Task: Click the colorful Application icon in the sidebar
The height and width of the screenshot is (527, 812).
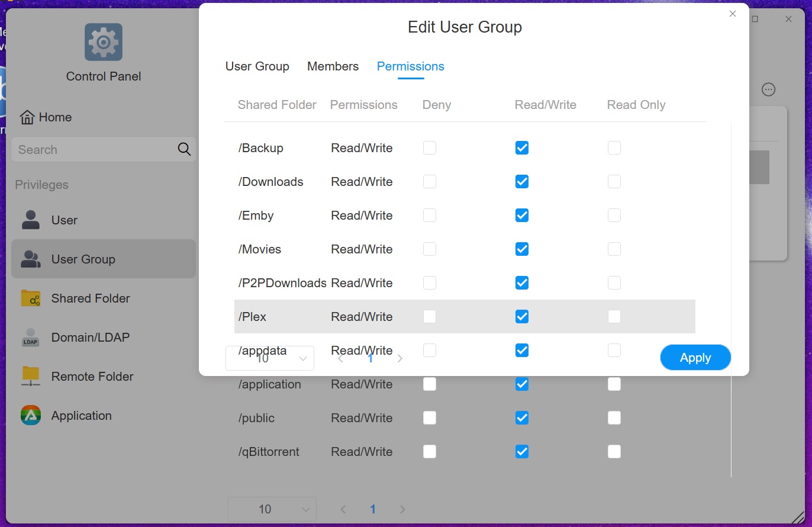Action: [x=31, y=416]
